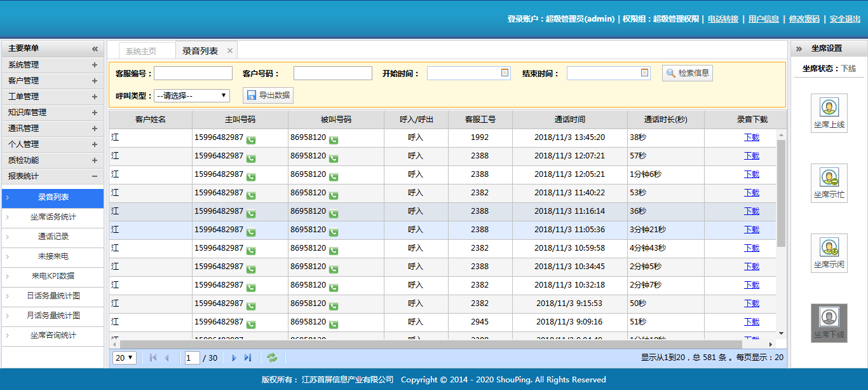
Task: Dial caller number in 13:45:20 row
Action: (x=251, y=139)
